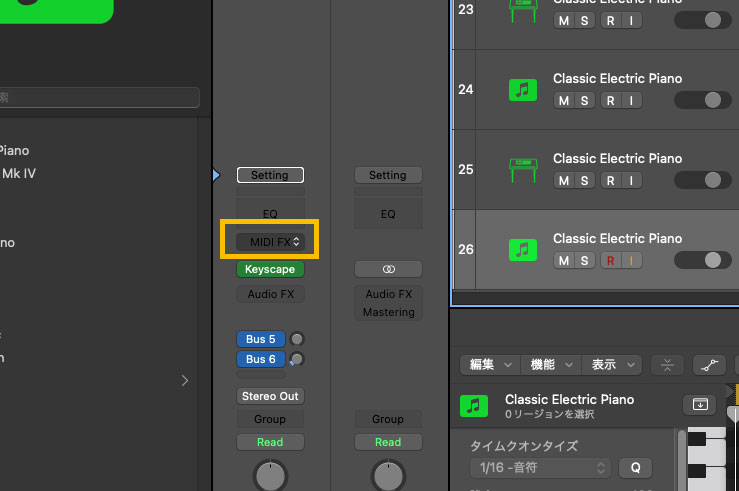Screen dimensions: 739x491
Task: Open first channel strip Group slot
Action: pos(270,419)
